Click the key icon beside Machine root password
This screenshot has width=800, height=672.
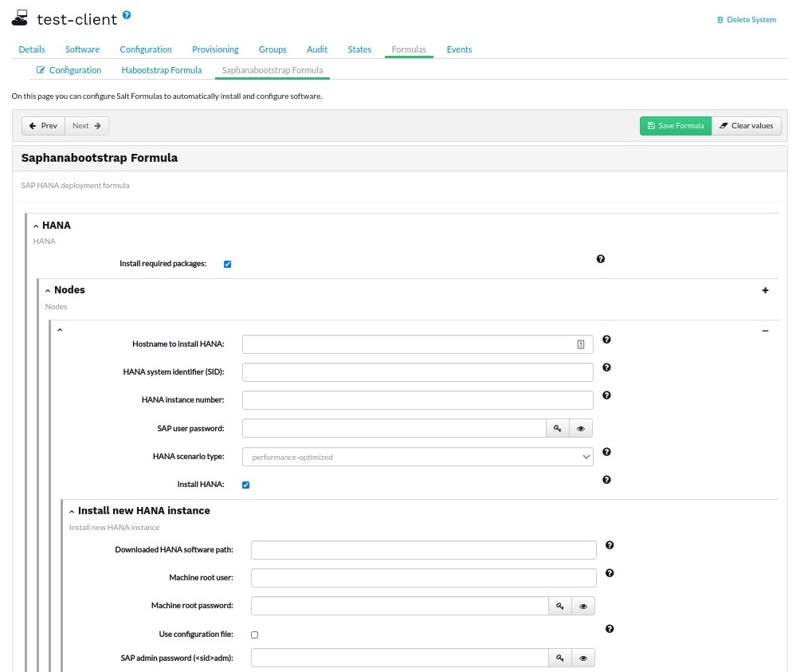(560, 606)
